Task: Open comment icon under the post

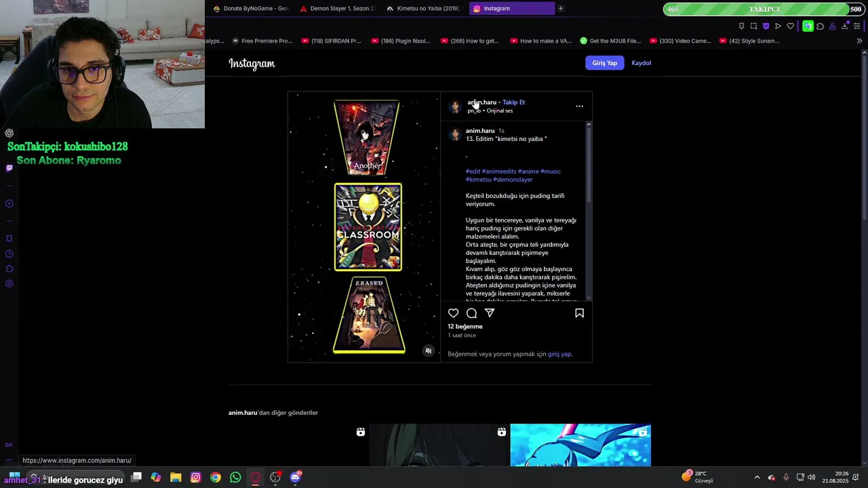Action: point(471,313)
